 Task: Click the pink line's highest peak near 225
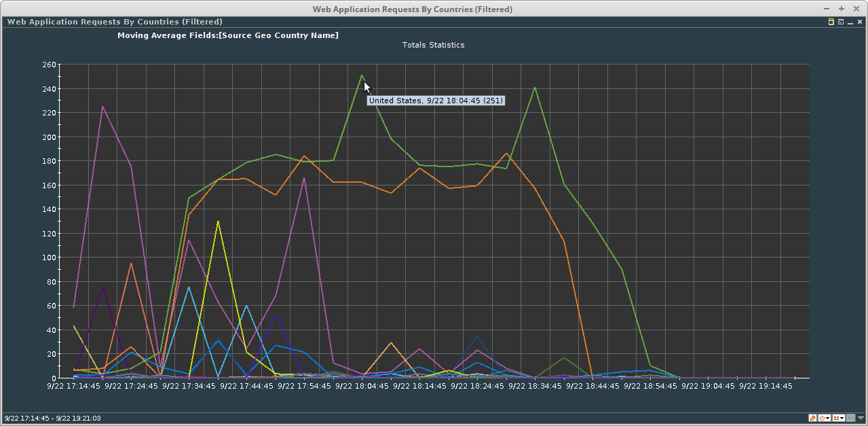click(x=102, y=107)
